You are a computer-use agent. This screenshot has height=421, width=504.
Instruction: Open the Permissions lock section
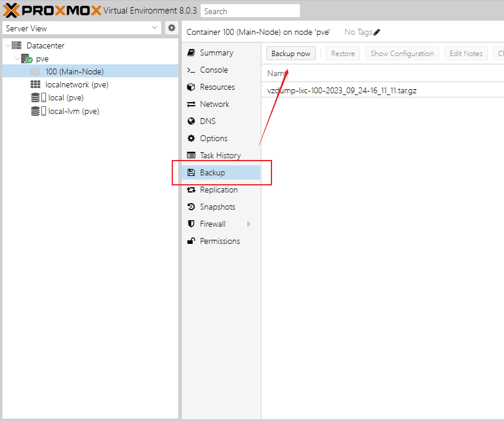click(220, 241)
